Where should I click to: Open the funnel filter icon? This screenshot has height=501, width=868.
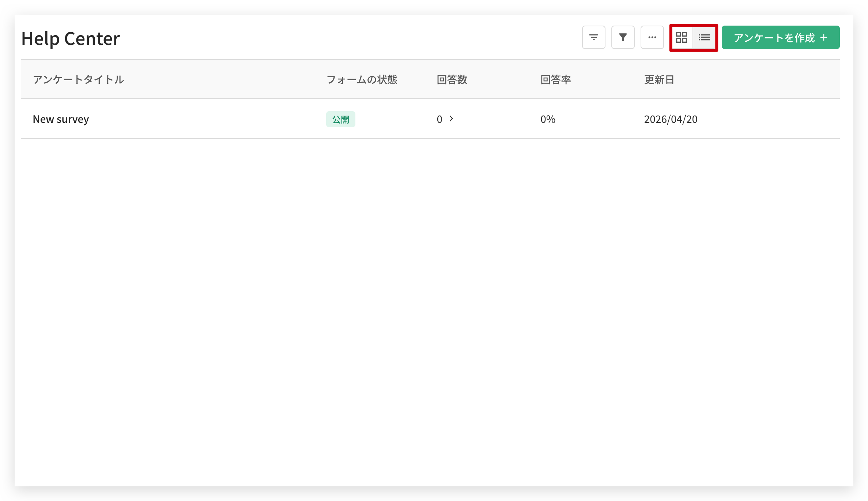tap(623, 37)
